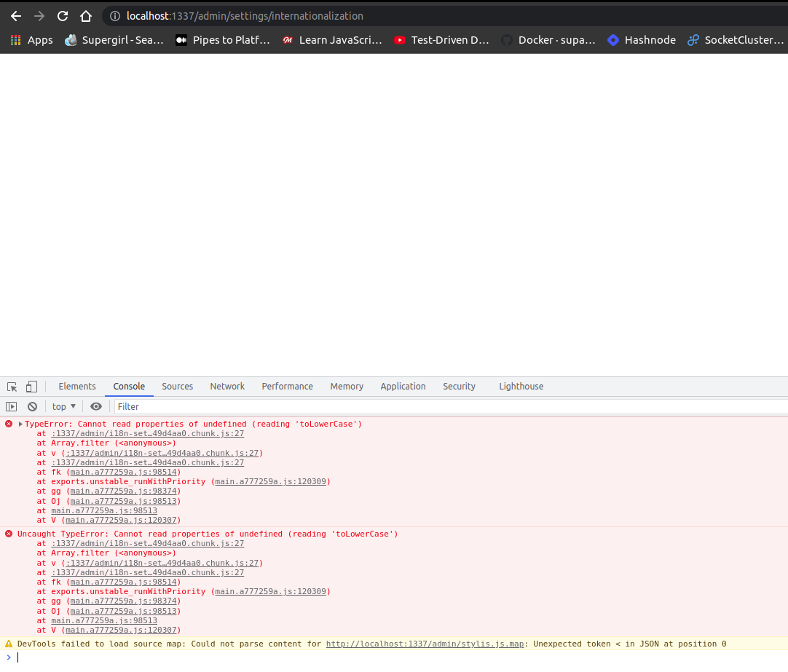This screenshot has height=672, width=788.
Task: Create a live expression via eye icon
Action: (96, 406)
